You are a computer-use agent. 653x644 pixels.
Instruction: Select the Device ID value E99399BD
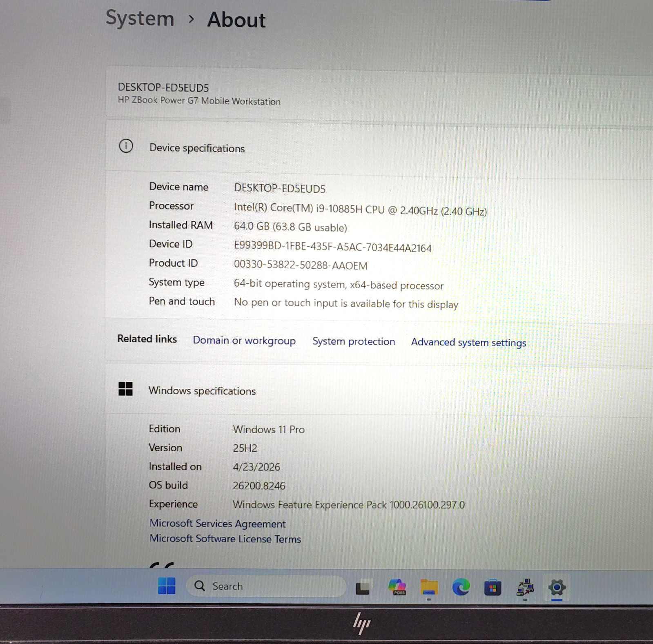pos(332,247)
